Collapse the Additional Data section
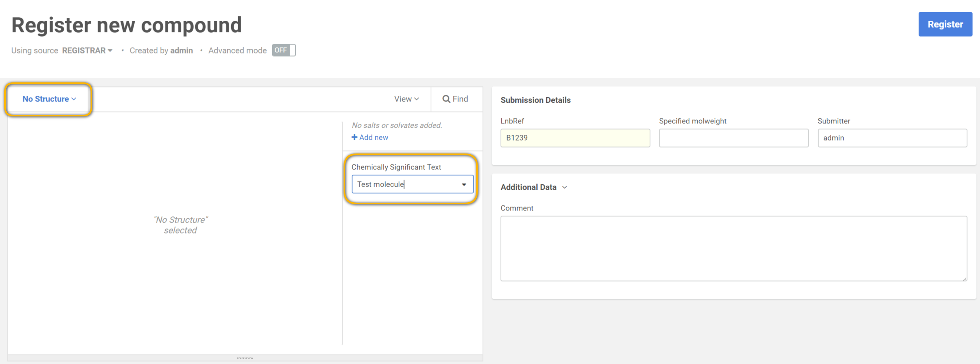This screenshot has width=980, height=364. [x=564, y=187]
